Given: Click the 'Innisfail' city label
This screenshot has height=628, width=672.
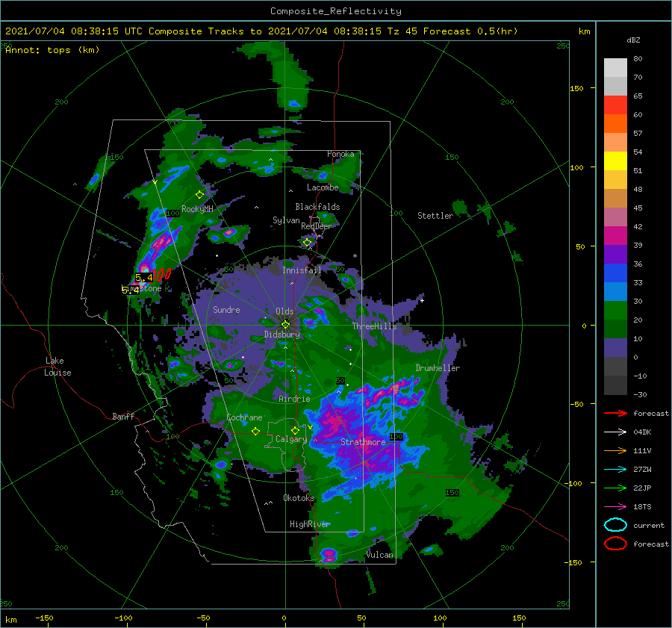Looking at the screenshot, I should coord(302,270).
